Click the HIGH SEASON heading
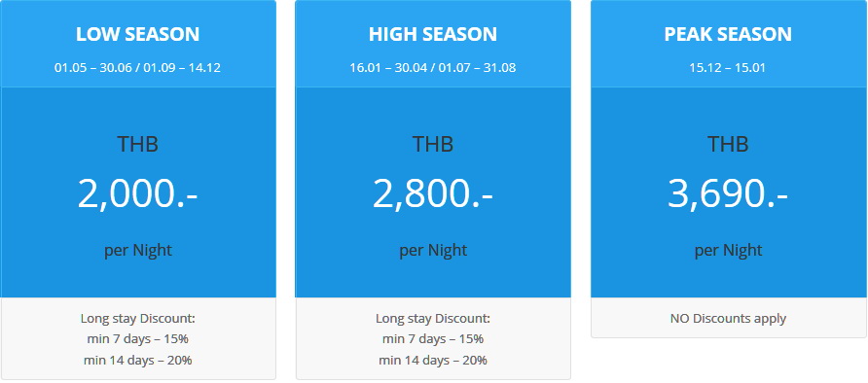Image resolution: width=868 pixels, height=383 pixels. click(x=433, y=34)
